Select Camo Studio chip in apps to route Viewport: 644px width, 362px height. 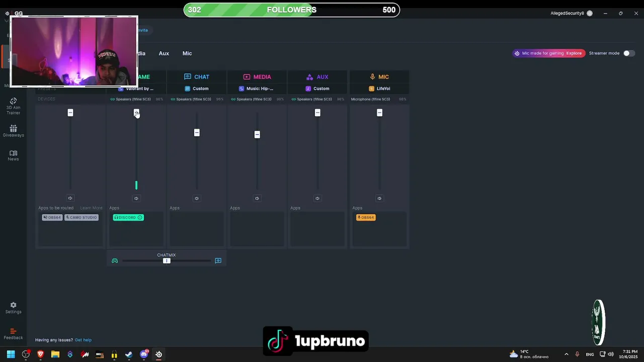(x=82, y=217)
